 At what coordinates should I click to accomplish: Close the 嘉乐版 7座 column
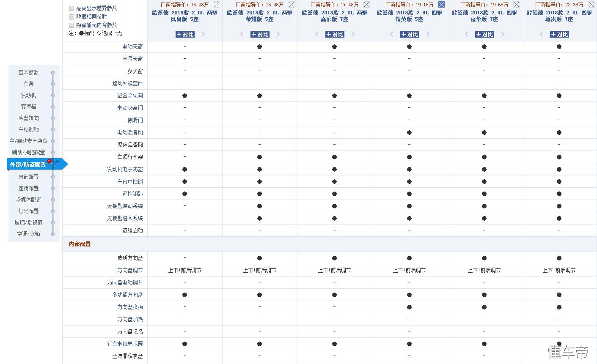[366, 4]
